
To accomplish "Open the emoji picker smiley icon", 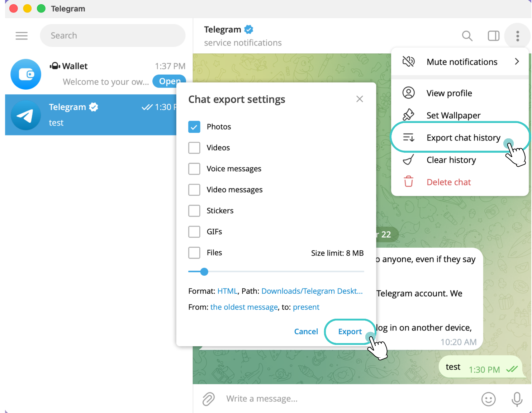I will click(488, 399).
